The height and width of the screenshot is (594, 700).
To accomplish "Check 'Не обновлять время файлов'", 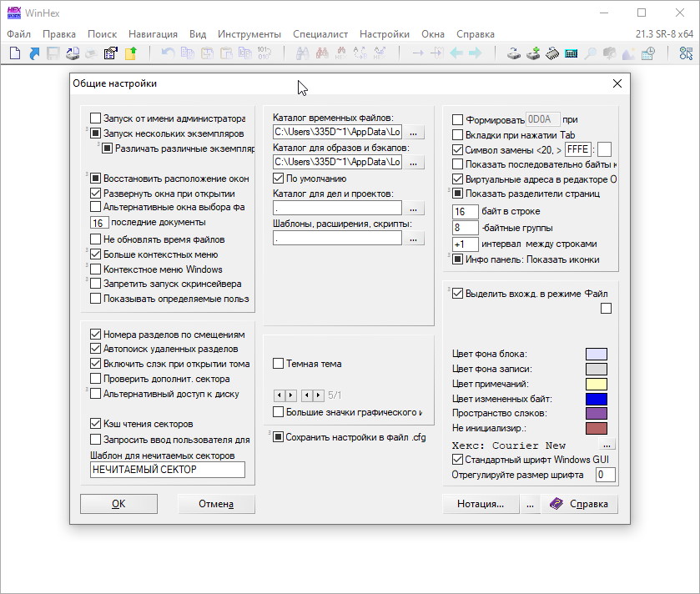I will (95, 239).
